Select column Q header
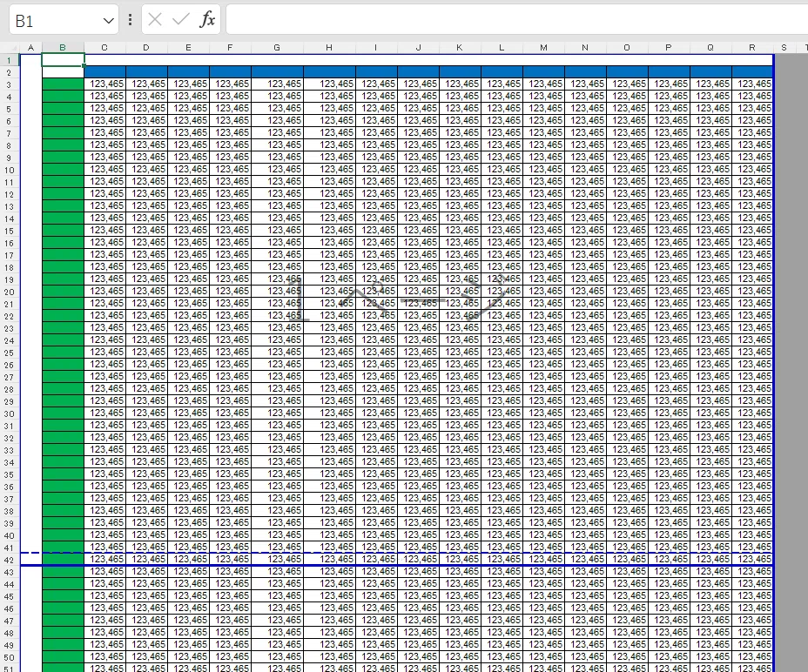This screenshot has height=672, width=808. coord(710,48)
